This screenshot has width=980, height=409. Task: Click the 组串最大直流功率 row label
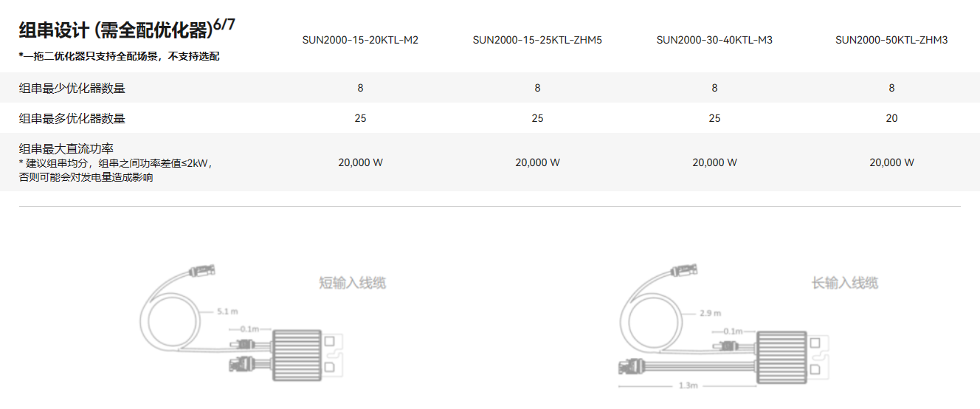coord(66,148)
